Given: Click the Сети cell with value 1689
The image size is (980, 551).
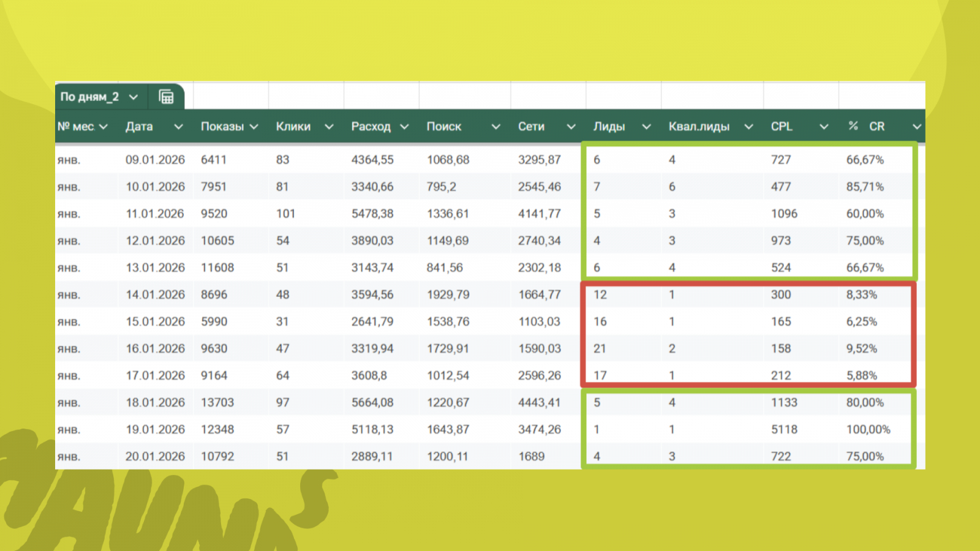Looking at the screenshot, I should click(x=531, y=456).
